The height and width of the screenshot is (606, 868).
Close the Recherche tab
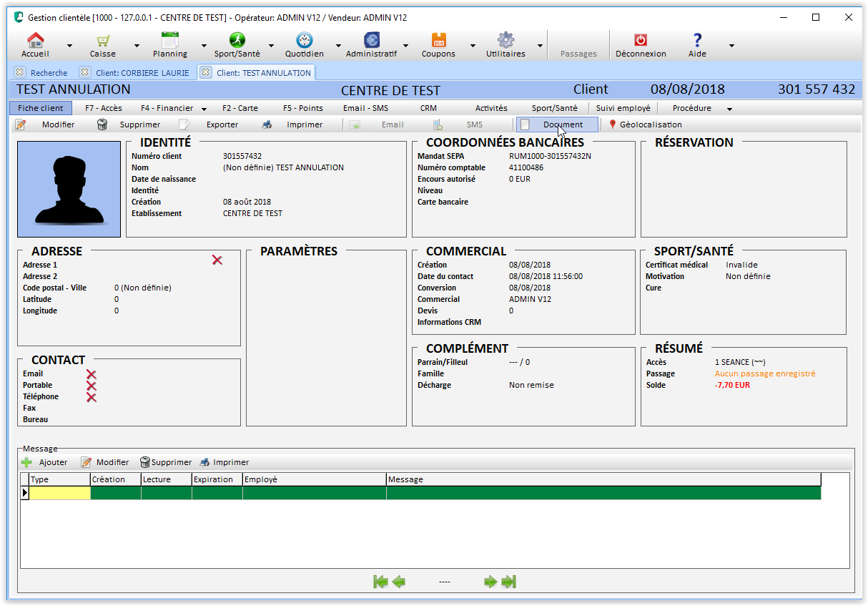click(x=19, y=72)
